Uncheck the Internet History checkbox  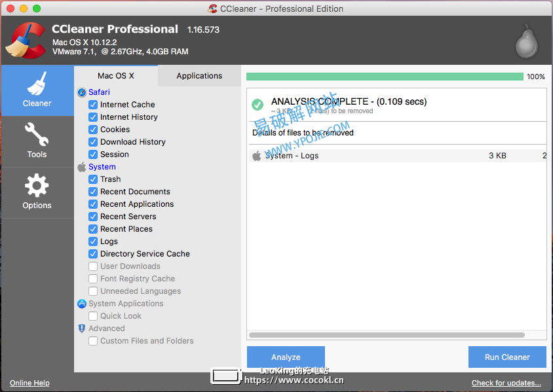click(93, 117)
